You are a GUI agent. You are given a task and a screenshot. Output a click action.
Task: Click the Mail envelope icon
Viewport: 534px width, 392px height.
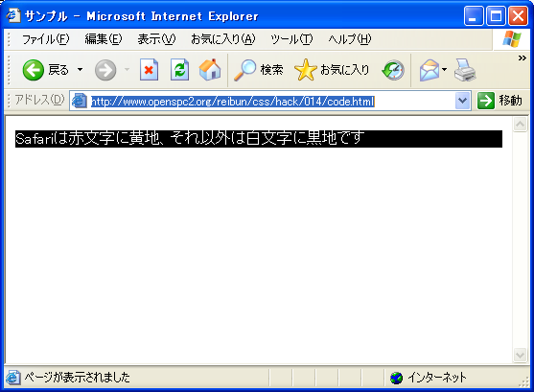point(430,70)
